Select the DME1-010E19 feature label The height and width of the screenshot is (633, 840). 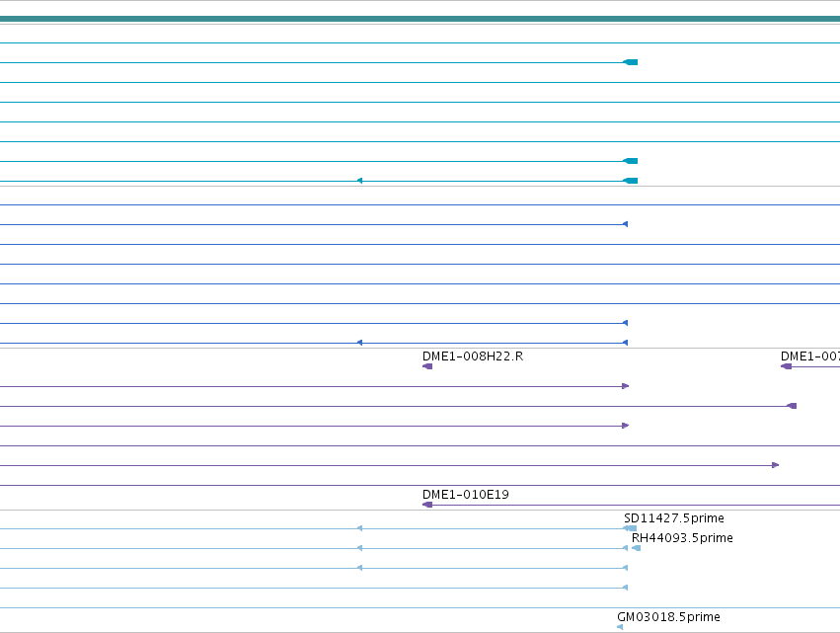pos(466,495)
